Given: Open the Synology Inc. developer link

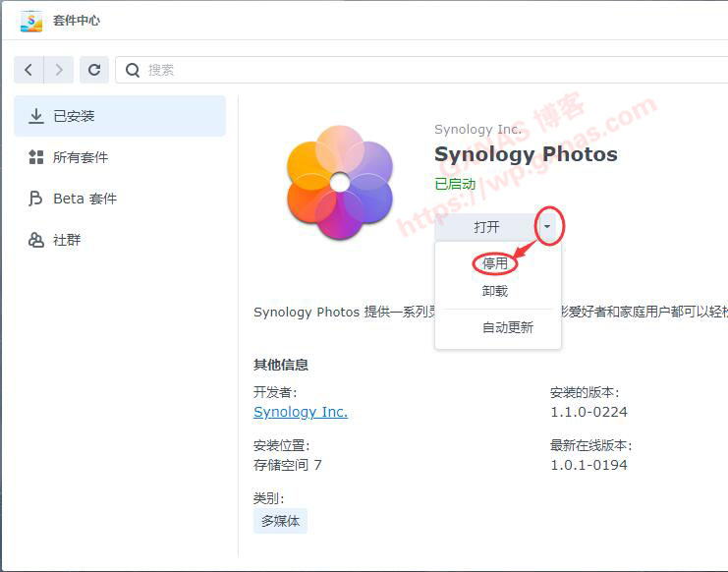Looking at the screenshot, I should tap(301, 412).
